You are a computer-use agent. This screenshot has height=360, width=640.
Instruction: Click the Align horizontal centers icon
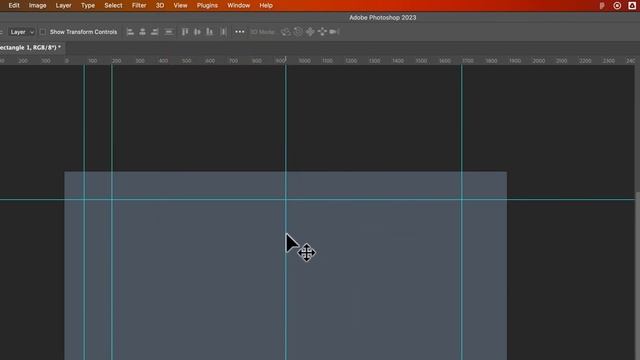[142, 32]
